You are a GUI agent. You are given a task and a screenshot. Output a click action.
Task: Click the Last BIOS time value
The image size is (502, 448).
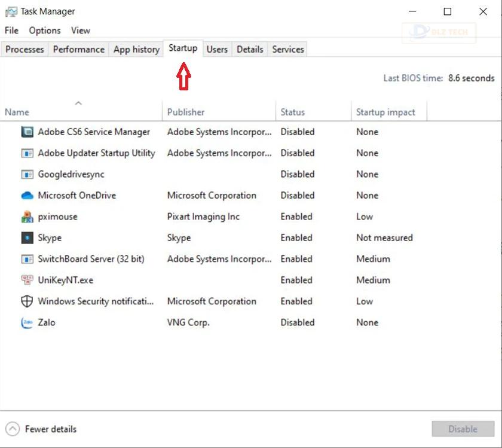coord(472,78)
